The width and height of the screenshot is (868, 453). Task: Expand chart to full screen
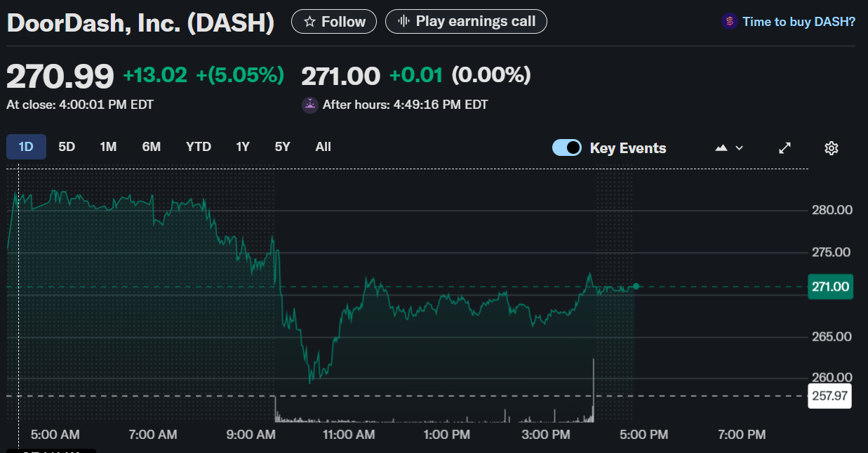[785, 148]
